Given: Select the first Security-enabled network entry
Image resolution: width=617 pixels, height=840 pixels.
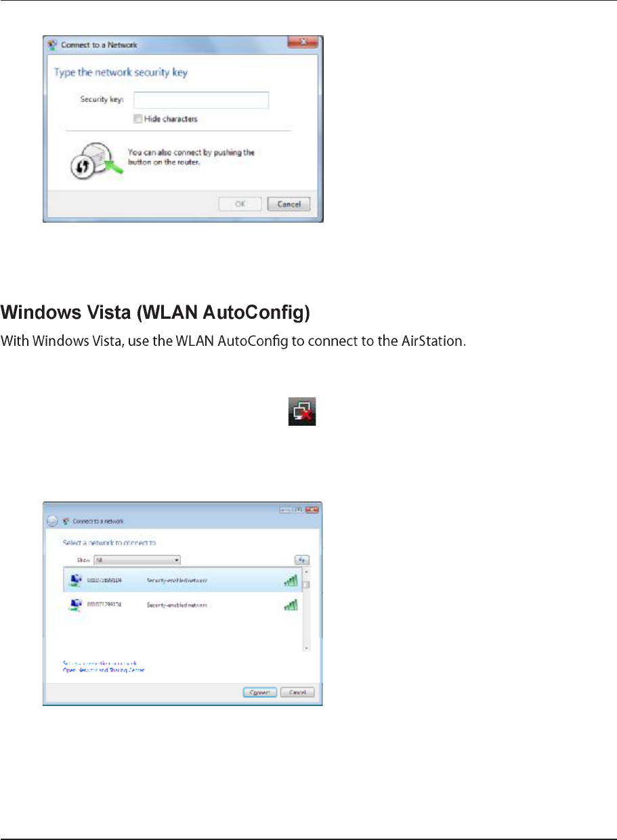Looking at the screenshot, I should point(183,581).
